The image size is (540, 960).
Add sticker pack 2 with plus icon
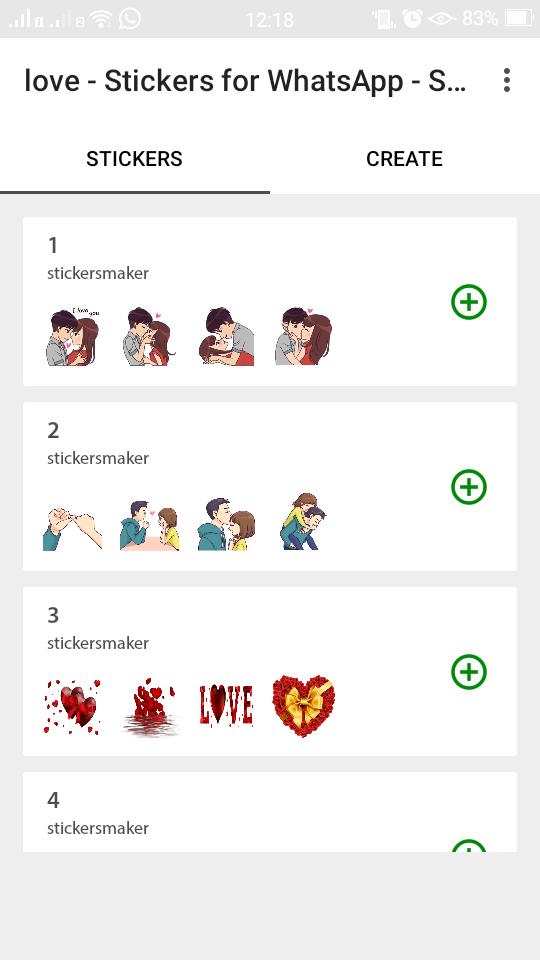[x=469, y=487]
